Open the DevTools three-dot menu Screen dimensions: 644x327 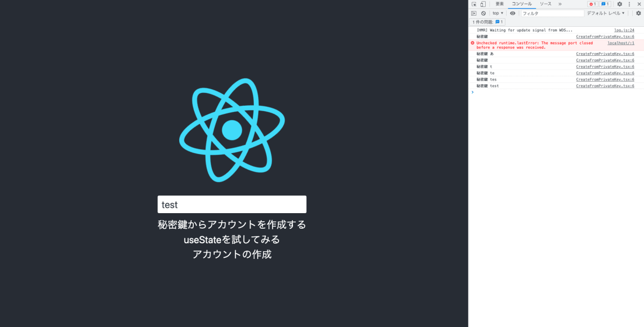tap(629, 4)
